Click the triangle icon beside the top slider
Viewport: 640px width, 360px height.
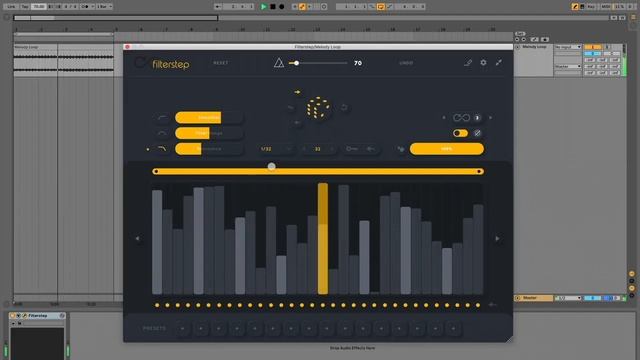coord(279,63)
